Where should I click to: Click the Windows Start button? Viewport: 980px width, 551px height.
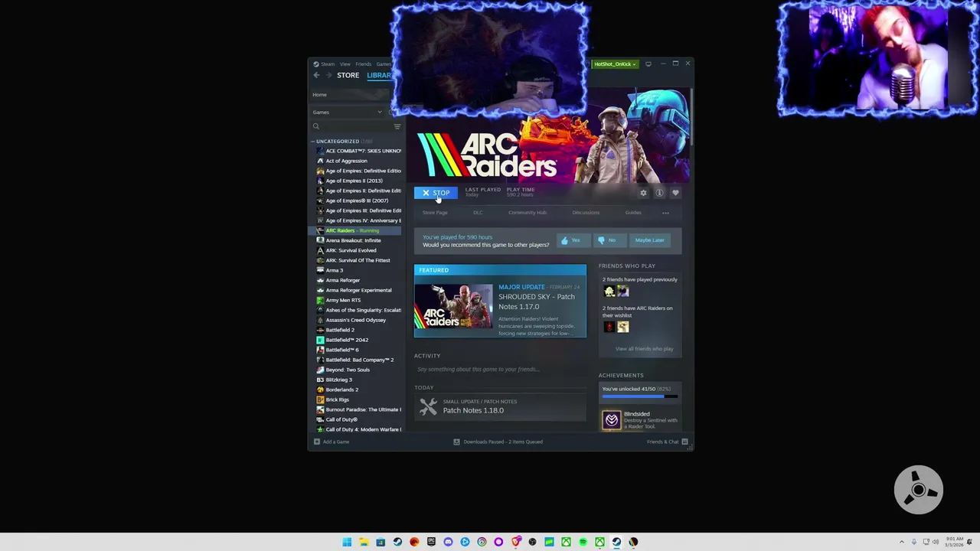click(x=347, y=542)
